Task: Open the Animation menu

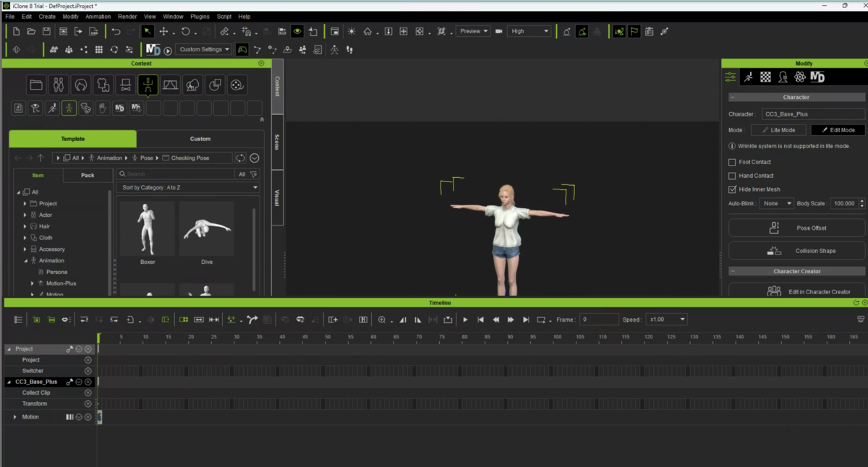Action: coord(98,16)
